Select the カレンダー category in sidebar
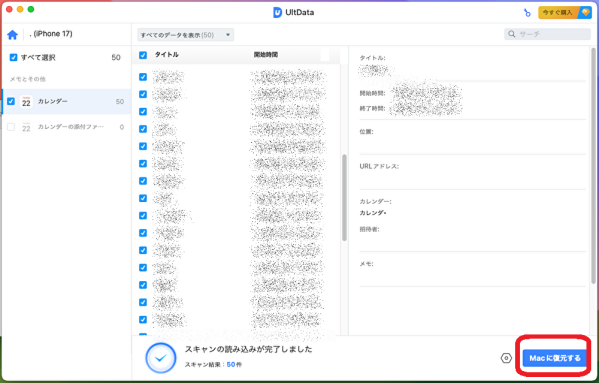 pos(66,102)
